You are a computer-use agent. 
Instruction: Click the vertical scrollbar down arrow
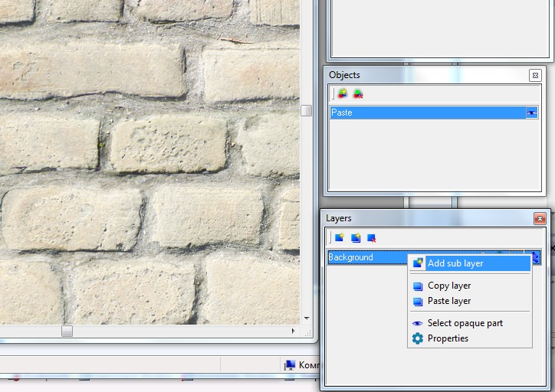point(307,318)
